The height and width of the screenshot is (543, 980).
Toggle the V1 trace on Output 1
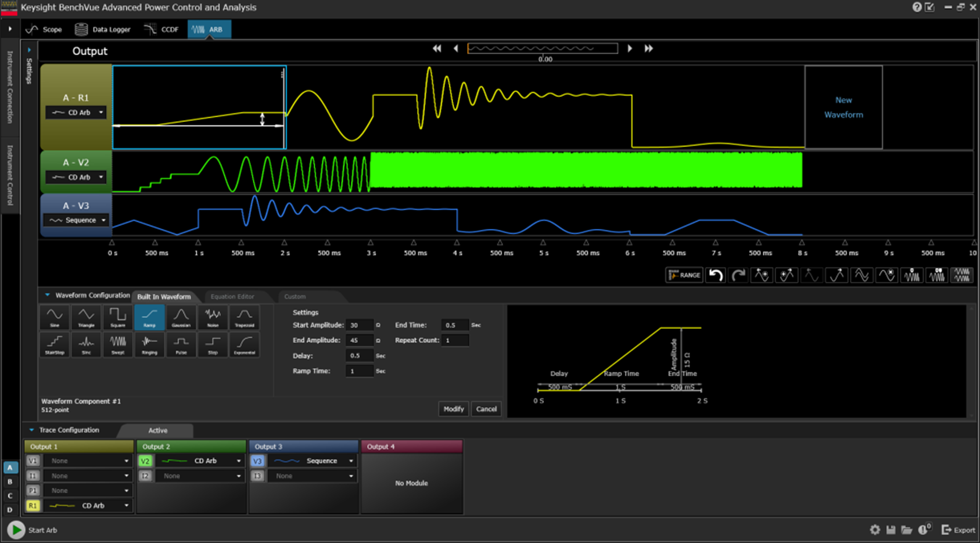coord(33,461)
